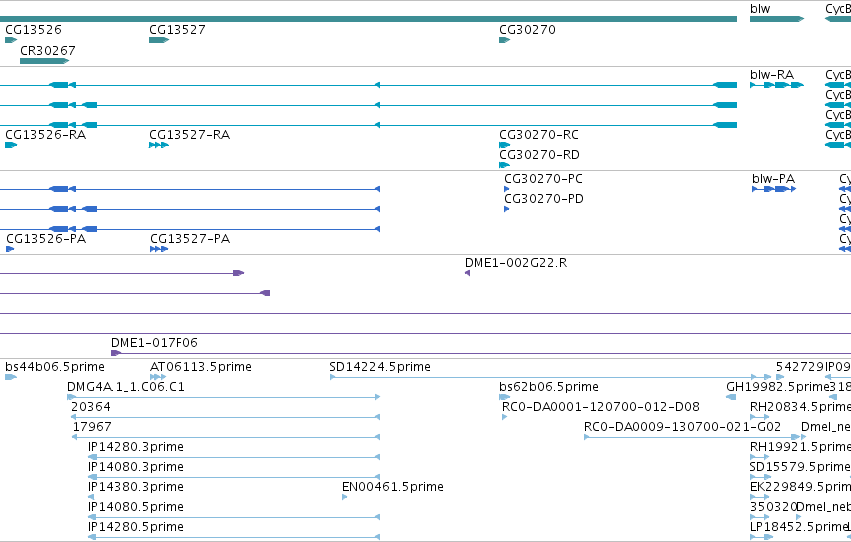Click the blw-PA protein glyph
This screenshot has height=542, width=851.
click(774, 189)
